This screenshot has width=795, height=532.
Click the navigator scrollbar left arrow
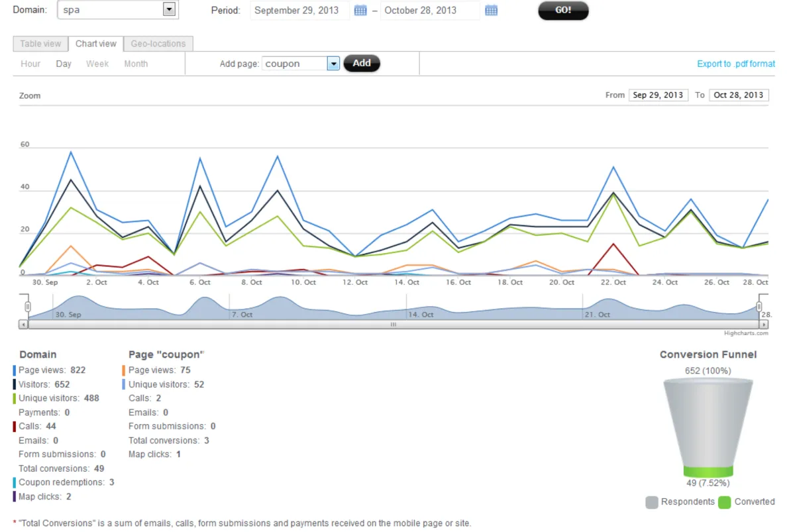[x=24, y=325]
